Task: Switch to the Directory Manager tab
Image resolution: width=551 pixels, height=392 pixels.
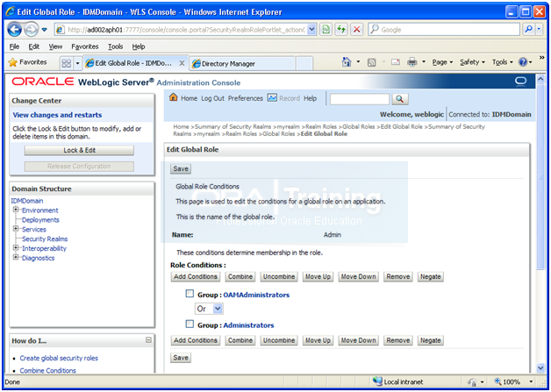Action: [x=242, y=63]
